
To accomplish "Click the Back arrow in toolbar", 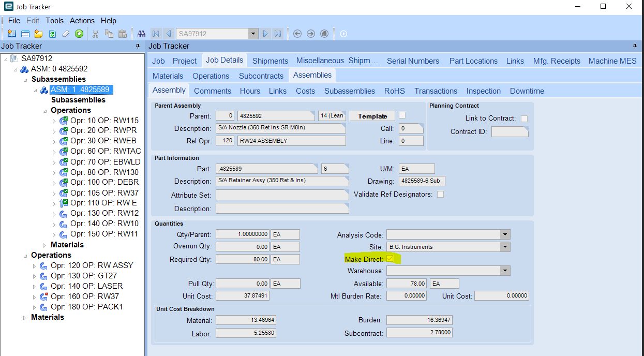I will pos(297,34).
